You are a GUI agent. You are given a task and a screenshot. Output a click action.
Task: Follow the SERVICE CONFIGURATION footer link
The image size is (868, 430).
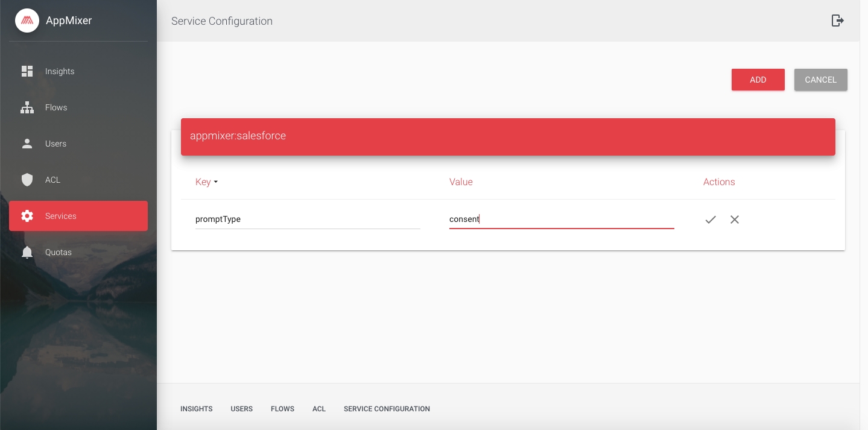coord(387,409)
